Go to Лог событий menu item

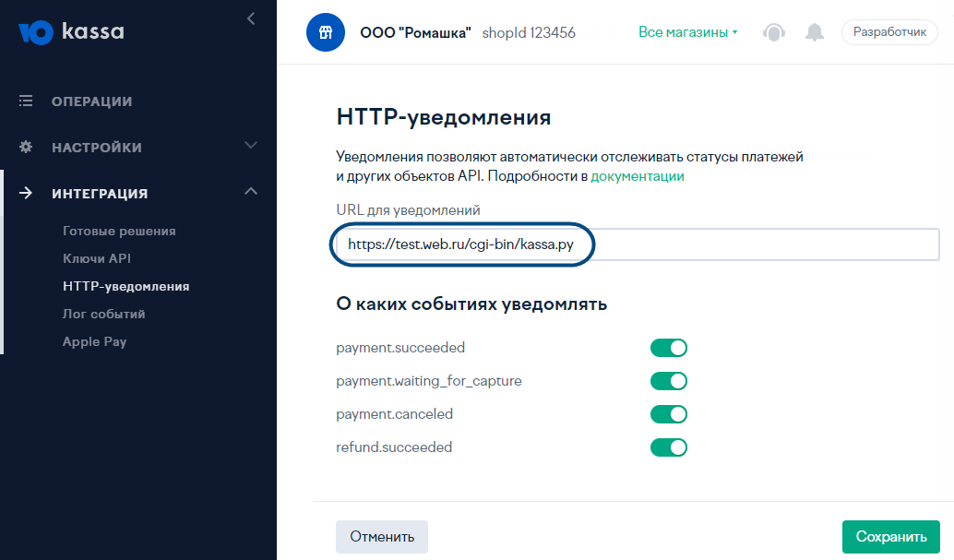[104, 314]
